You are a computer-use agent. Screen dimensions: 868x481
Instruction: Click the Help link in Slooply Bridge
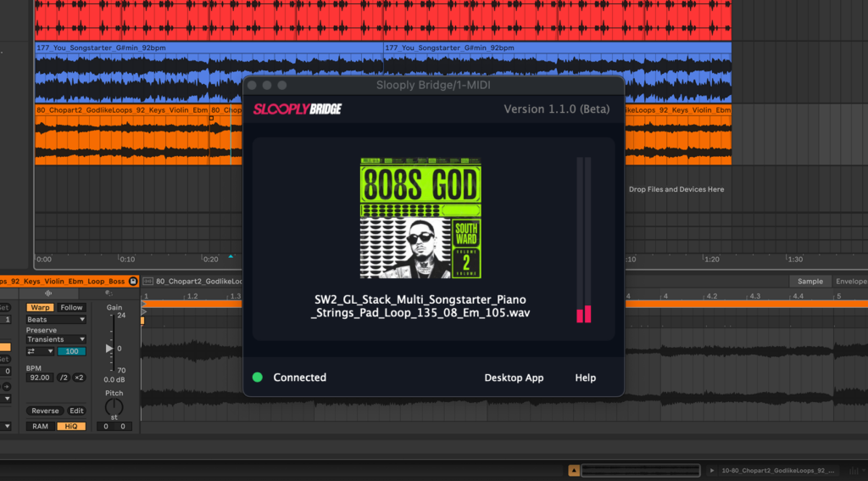[586, 378]
